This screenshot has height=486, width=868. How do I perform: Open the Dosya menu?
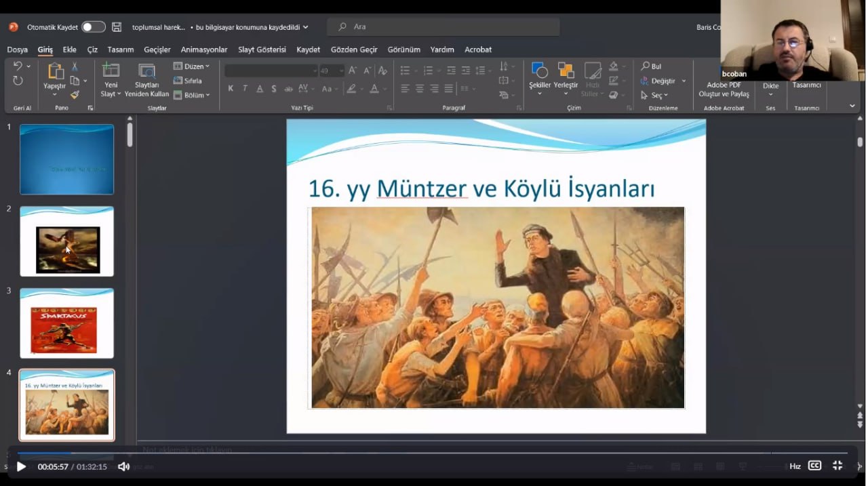pyautogui.click(x=18, y=49)
